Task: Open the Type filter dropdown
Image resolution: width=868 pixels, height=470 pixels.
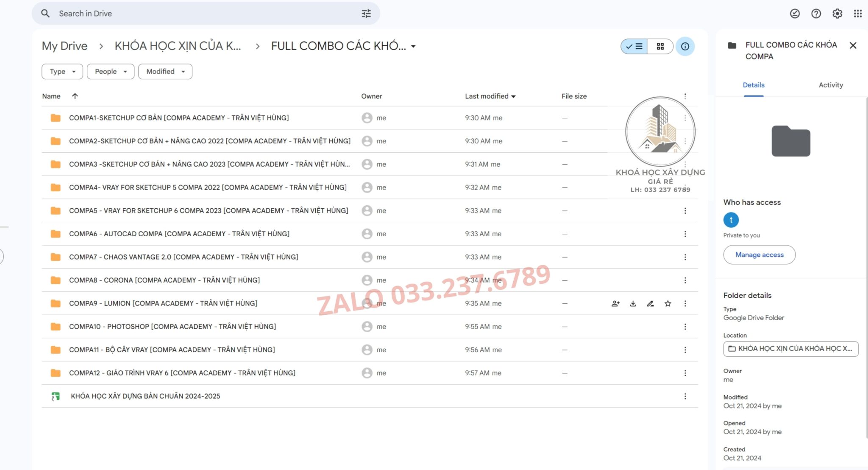Action: click(62, 71)
